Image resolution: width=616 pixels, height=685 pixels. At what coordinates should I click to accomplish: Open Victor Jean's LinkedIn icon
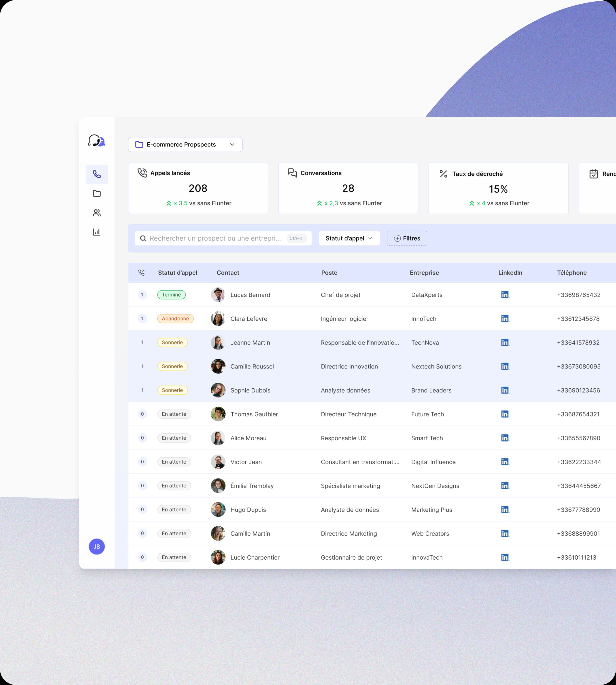click(505, 462)
